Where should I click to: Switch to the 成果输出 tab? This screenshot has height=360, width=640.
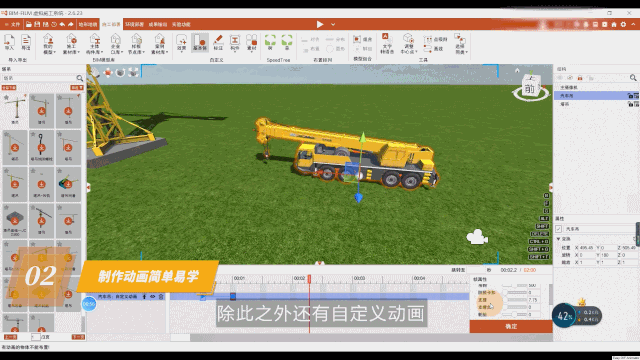coord(158,24)
